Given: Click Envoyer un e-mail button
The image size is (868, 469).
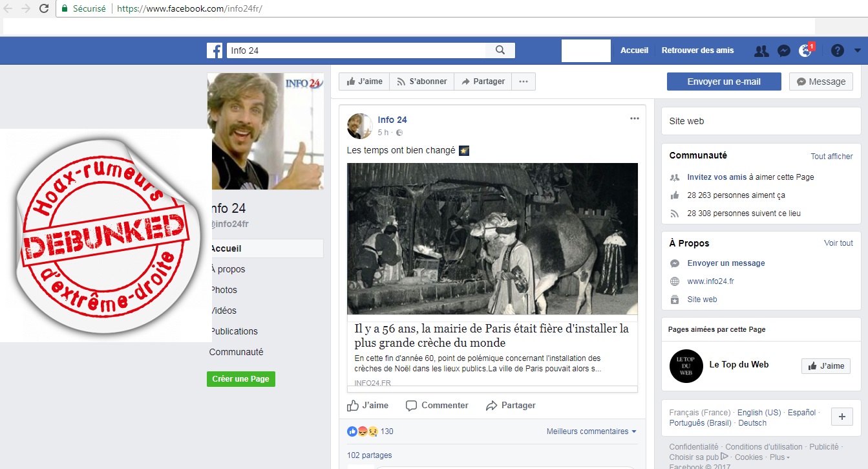Looking at the screenshot, I should [x=724, y=82].
